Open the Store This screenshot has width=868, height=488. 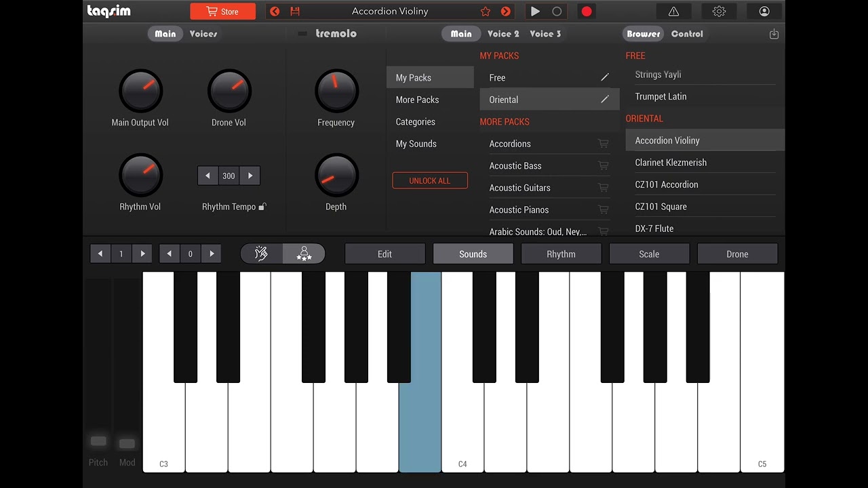tap(222, 12)
